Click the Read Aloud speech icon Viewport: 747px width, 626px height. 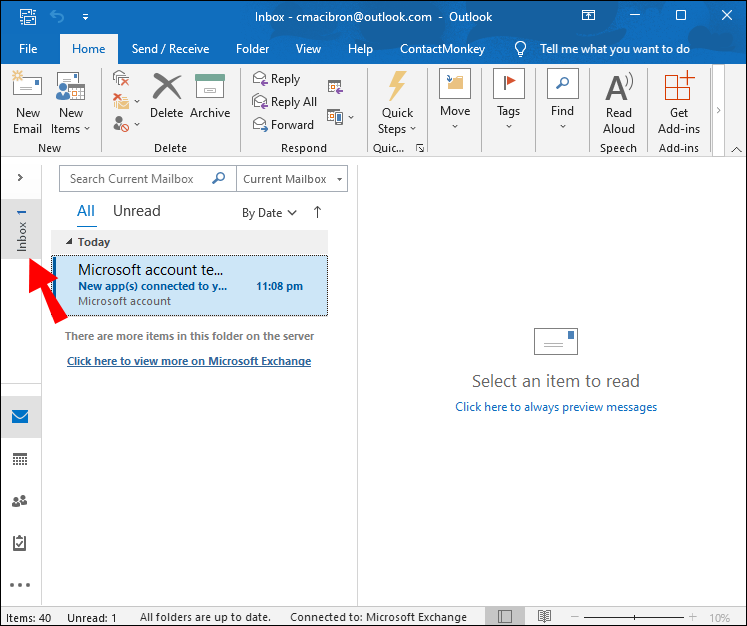tap(618, 103)
